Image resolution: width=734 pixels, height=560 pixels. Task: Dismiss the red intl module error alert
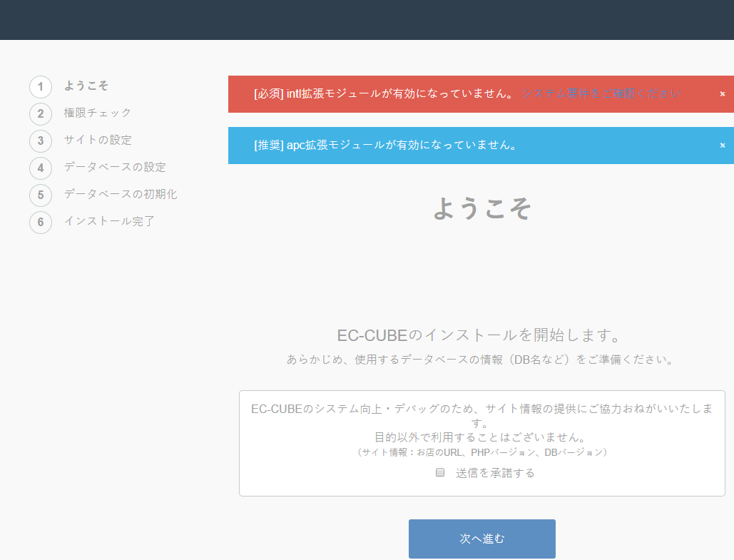tap(722, 94)
